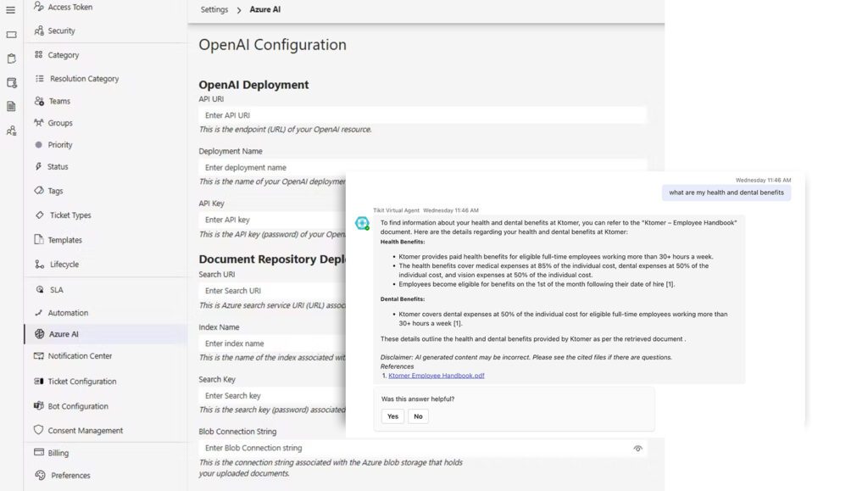
Task: Click the Automation icon in the sidebar
Action: pos(38,312)
